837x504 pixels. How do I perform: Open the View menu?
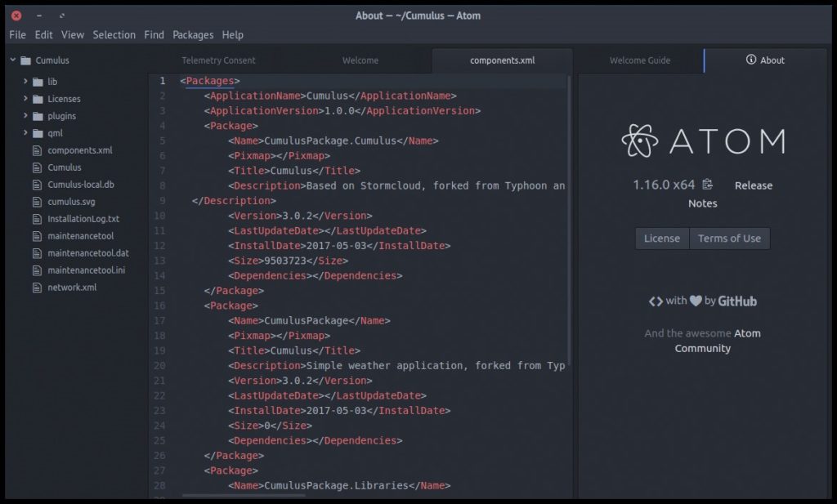point(73,34)
